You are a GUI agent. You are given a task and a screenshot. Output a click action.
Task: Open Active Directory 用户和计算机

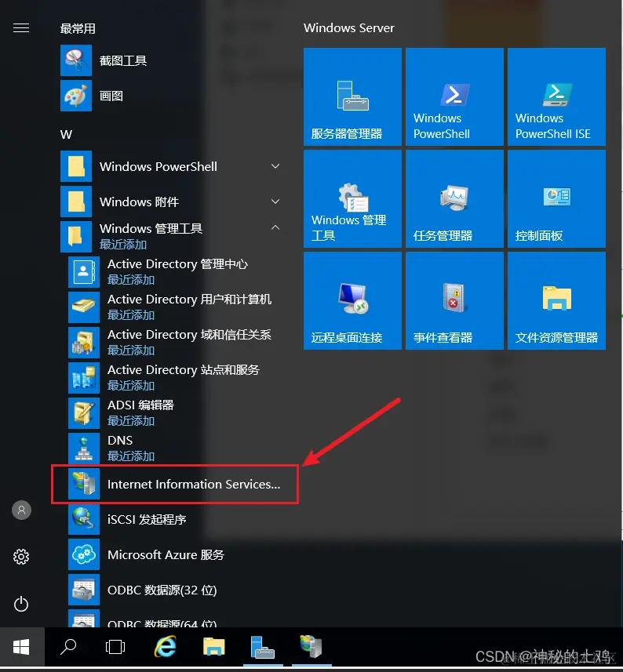(176, 307)
